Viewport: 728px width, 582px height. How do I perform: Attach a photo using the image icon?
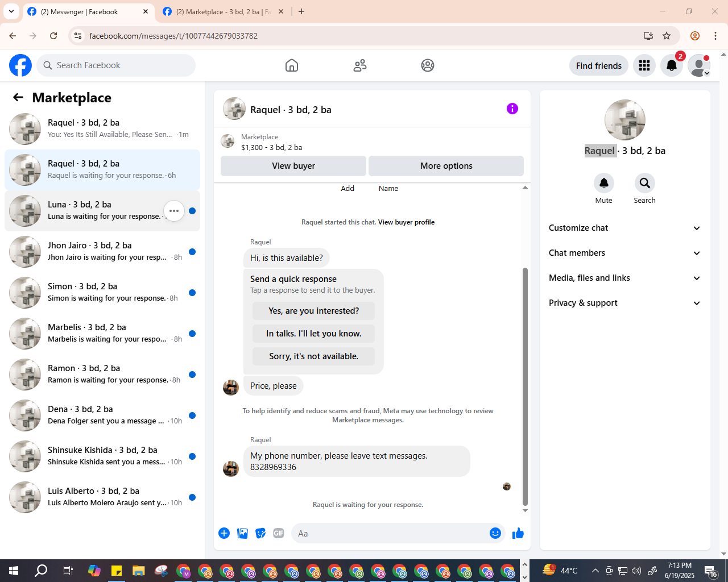pos(242,533)
